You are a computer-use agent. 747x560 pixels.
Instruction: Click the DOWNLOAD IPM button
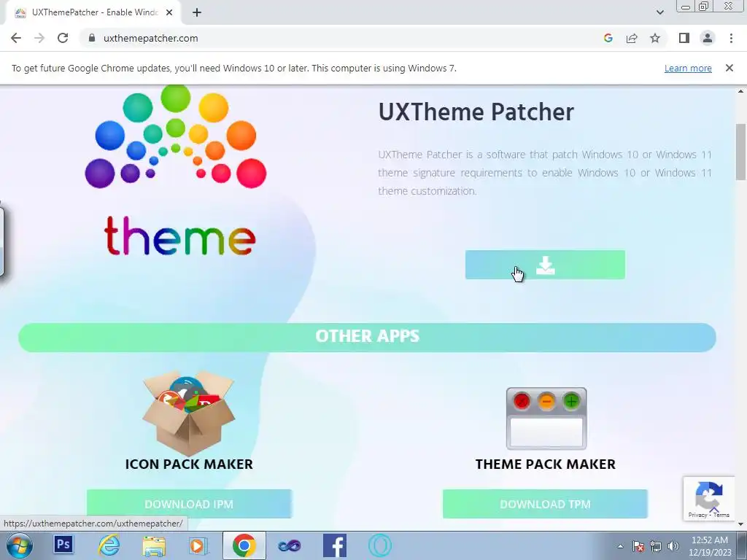tap(189, 504)
